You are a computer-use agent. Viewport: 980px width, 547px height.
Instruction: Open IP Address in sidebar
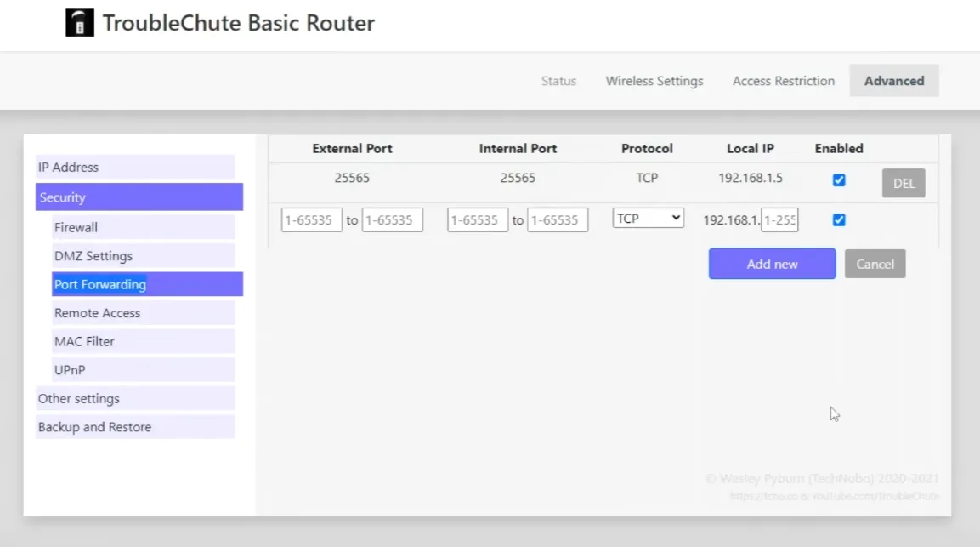134,168
